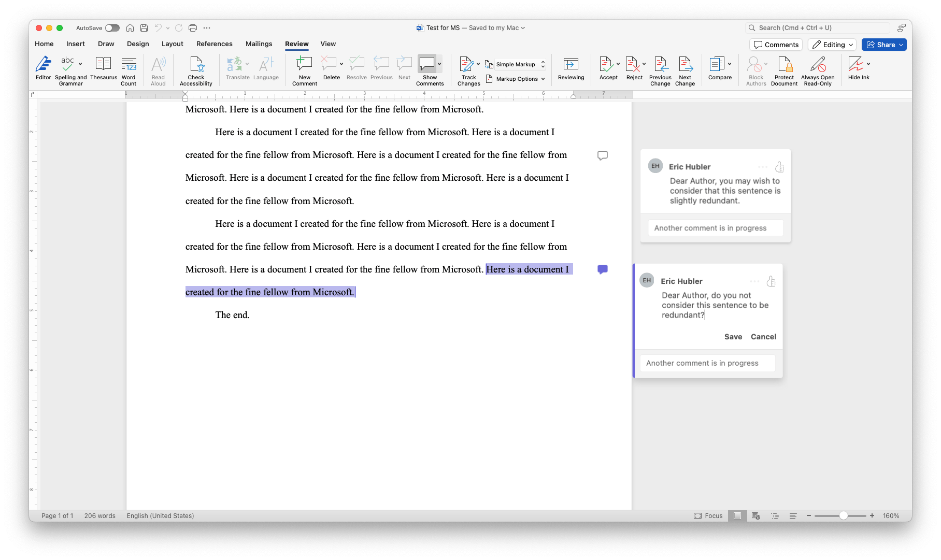Like the 'redundant?' comment being edited
941x560 pixels.
(x=771, y=281)
